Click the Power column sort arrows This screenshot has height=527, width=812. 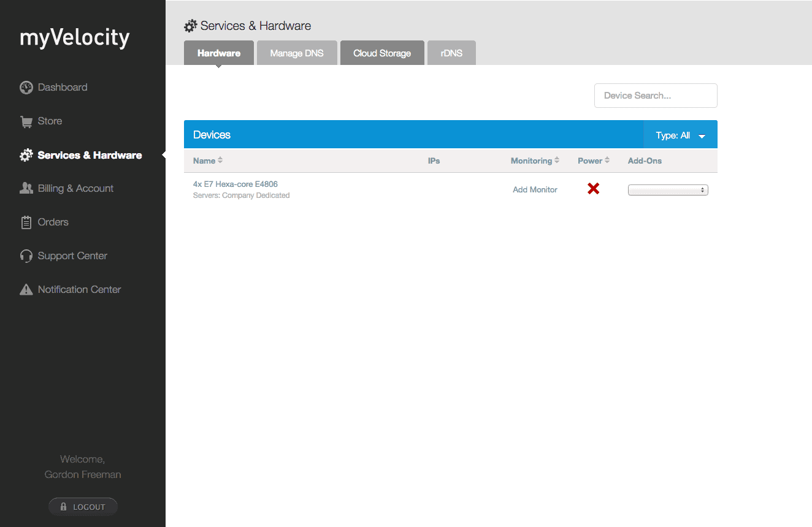point(607,161)
